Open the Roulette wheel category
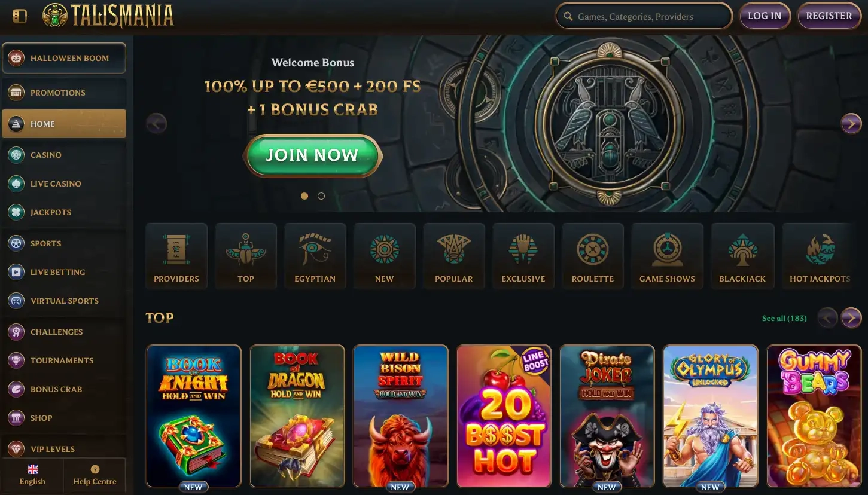 pos(593,256)
